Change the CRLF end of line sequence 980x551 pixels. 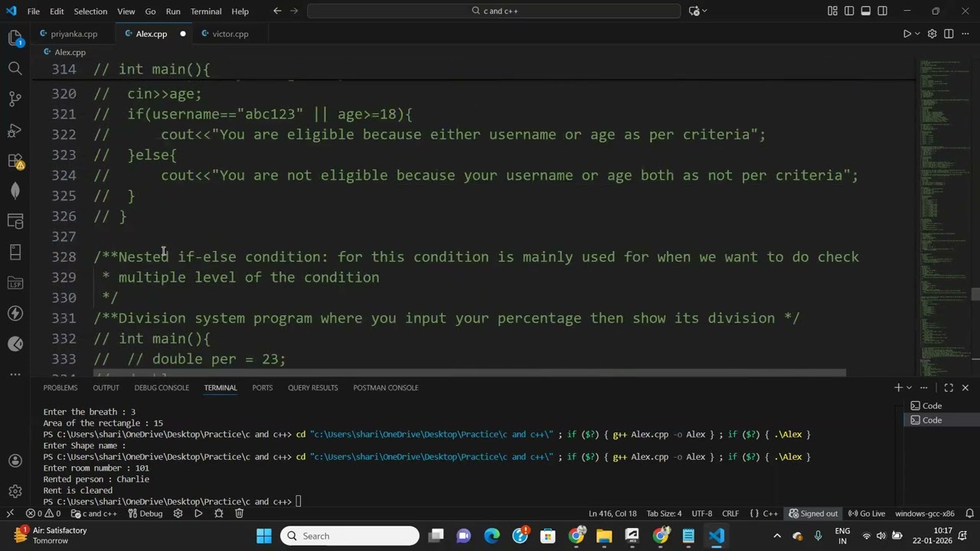(730, 514)
